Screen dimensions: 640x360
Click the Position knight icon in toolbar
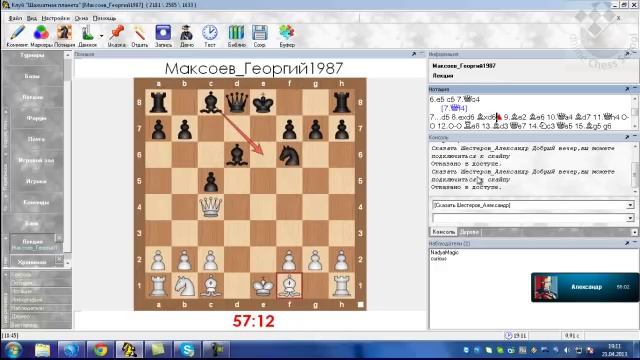point(64,33)
